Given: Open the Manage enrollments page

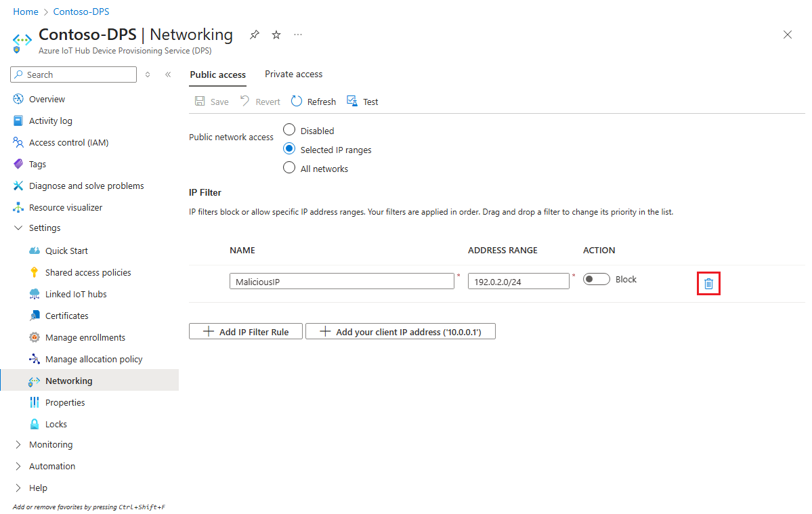Looking at the screenshot, I should [x=85, y=337].
